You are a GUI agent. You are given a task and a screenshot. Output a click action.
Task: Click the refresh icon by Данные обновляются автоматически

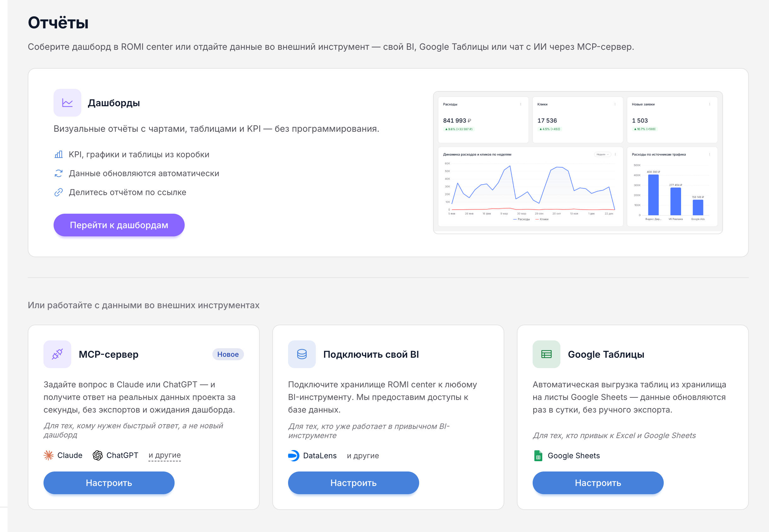point(59,173)
